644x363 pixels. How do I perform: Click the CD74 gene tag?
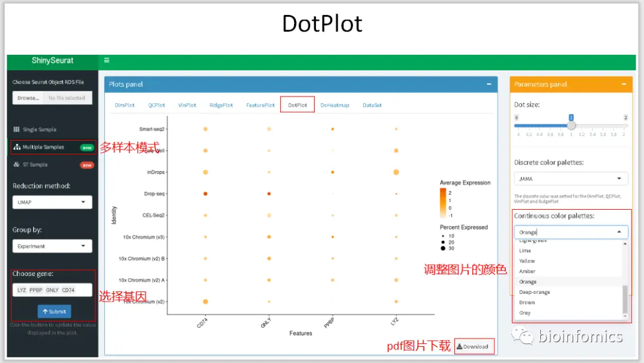pyautogui.click(x=68, y=290)
